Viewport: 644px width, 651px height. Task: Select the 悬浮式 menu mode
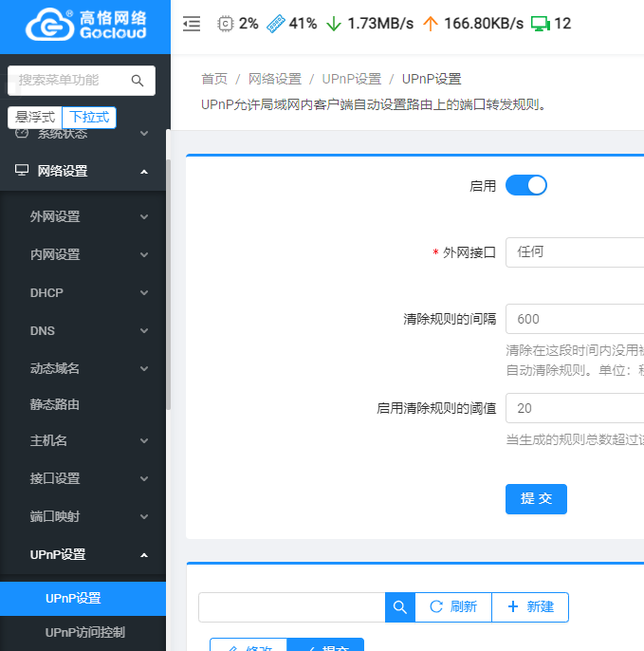click(x=35, y=118)
